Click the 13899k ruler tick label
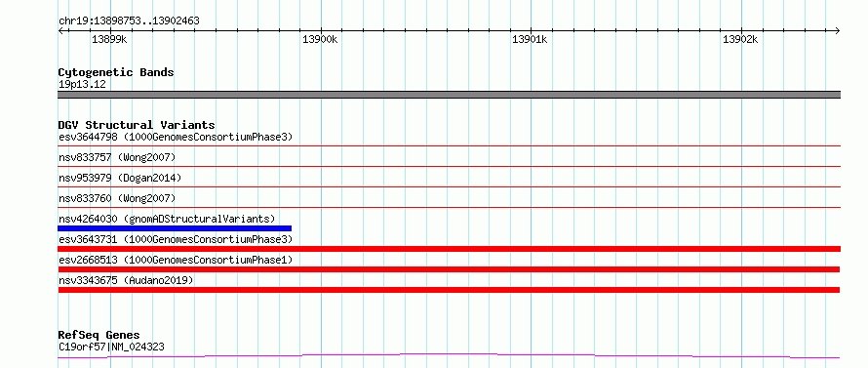Viewport: 868px width, 368px height. coord(109,39)
